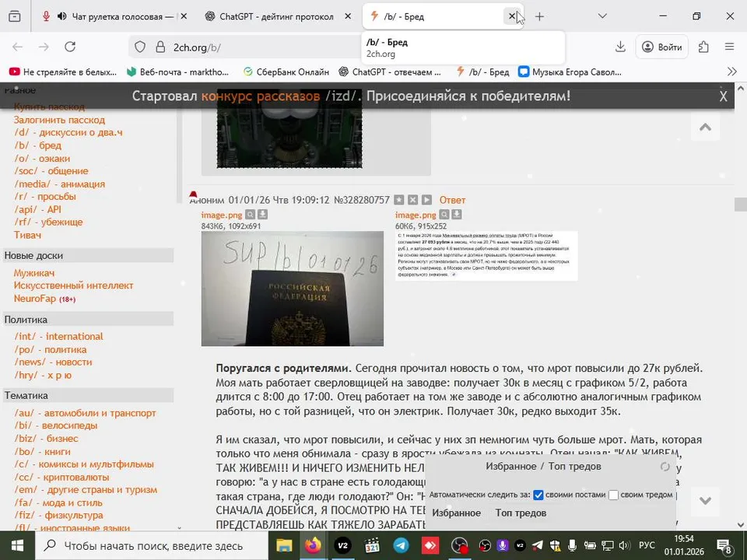747x560 pixels.
Task: Hide post №328280757 with the X icon
Action: (x=413, y=200)
